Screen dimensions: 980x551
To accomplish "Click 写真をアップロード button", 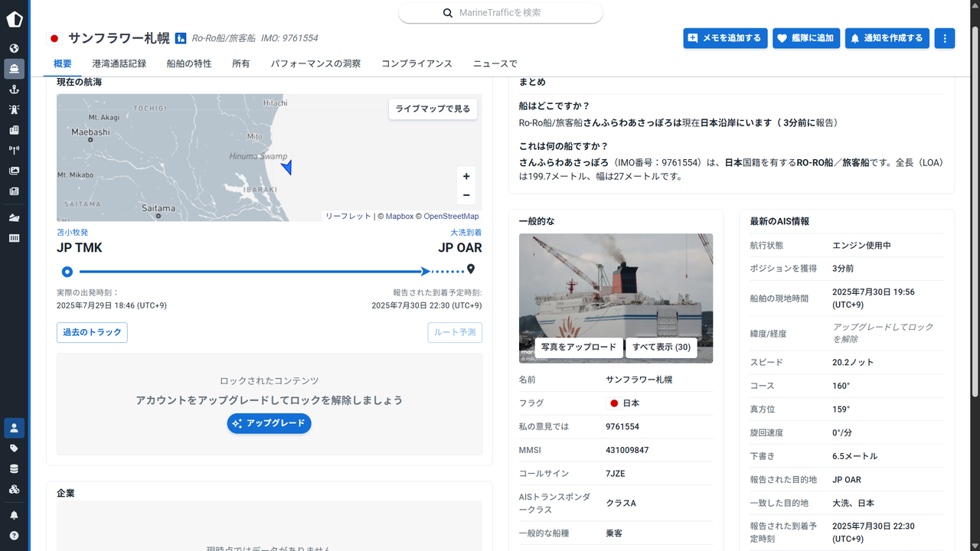I will pos(579,347).
